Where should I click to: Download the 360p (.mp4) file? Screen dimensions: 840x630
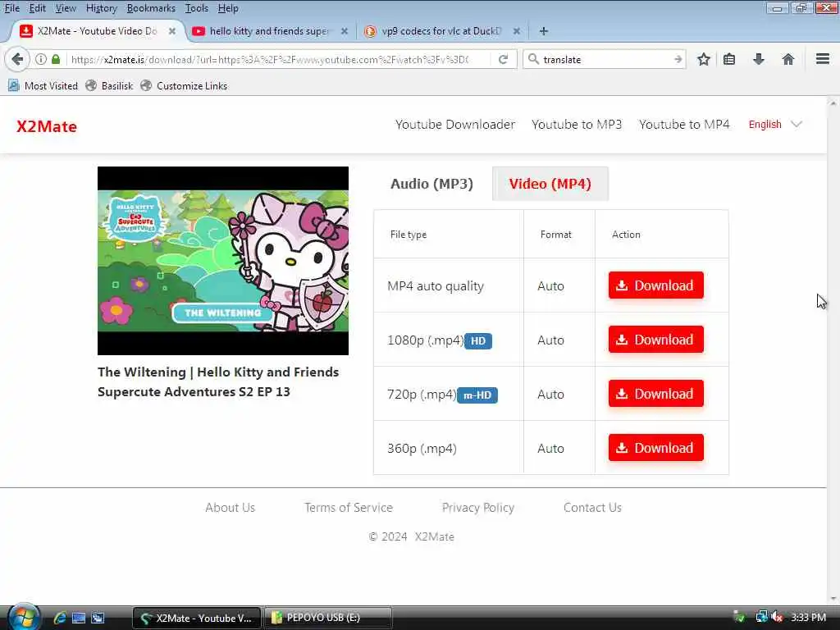point(655,447)
